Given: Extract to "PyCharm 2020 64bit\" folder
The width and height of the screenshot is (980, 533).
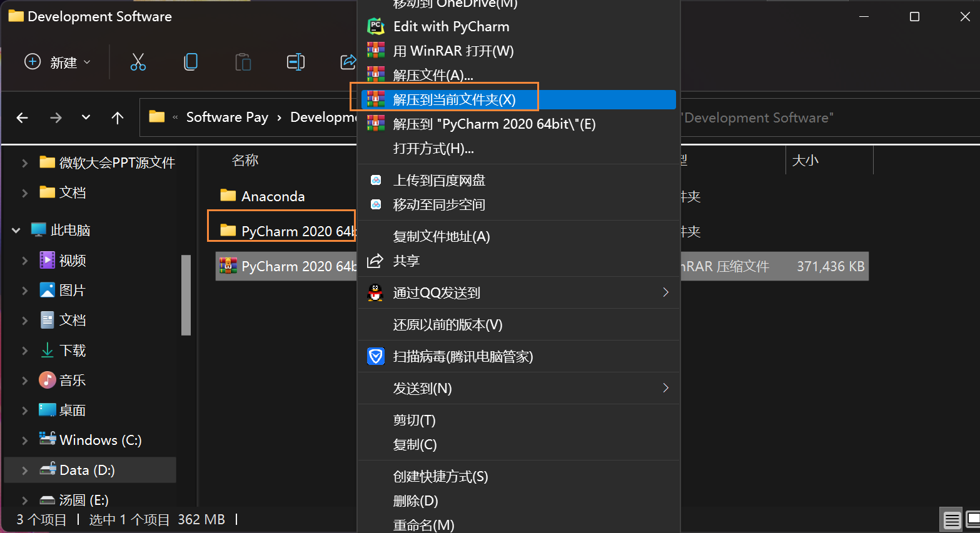Looking at the screenshot, I should click(x=518, y=124).
